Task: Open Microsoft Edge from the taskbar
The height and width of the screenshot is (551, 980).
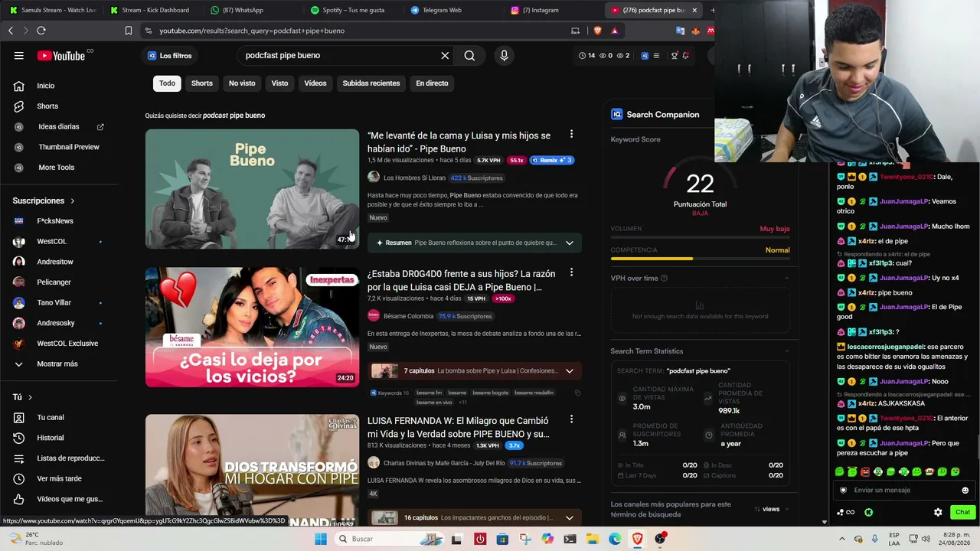Action: pos(615,539)
